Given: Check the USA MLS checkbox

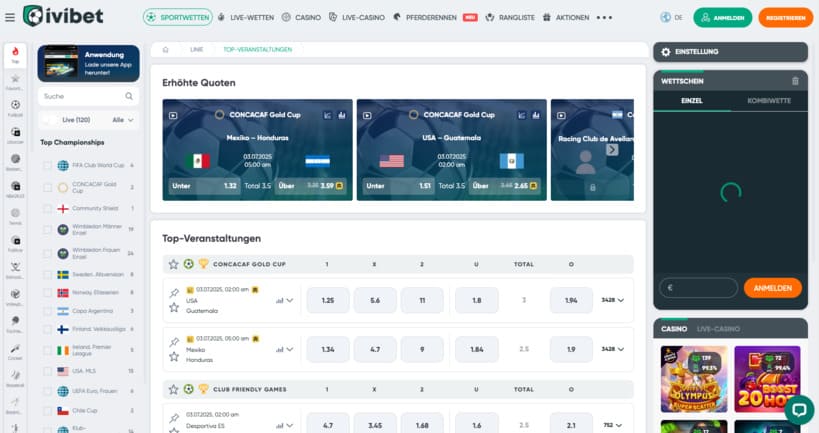Looking at the screenshot, I should (x=48, y=371).
